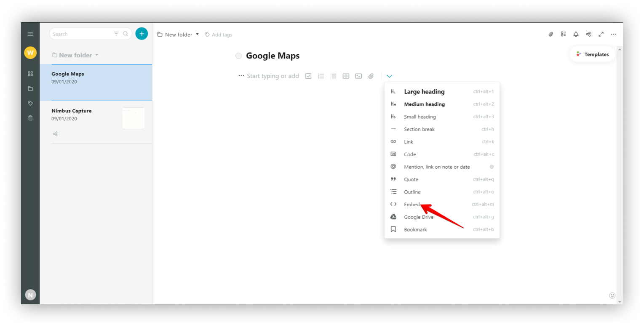Image resolution: width=644 pixels, height=327 pixels.
Task: Click the Google Maps note title
Action: [273, 56]
